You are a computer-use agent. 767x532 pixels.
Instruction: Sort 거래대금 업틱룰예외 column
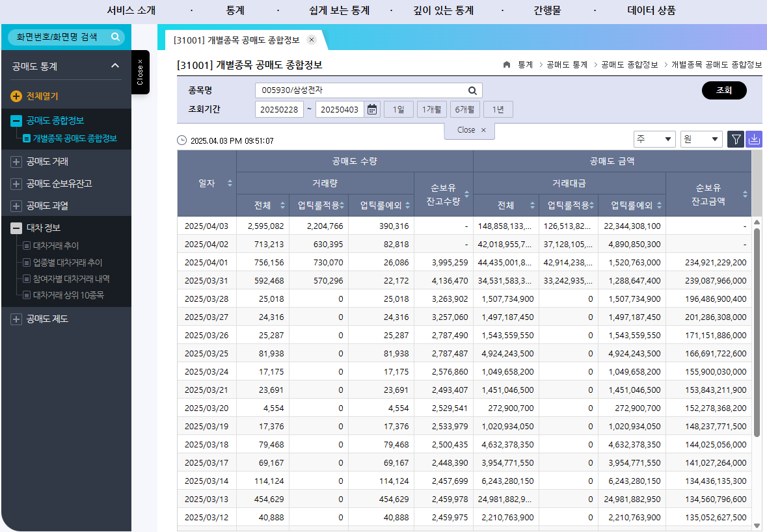[660, 206]
